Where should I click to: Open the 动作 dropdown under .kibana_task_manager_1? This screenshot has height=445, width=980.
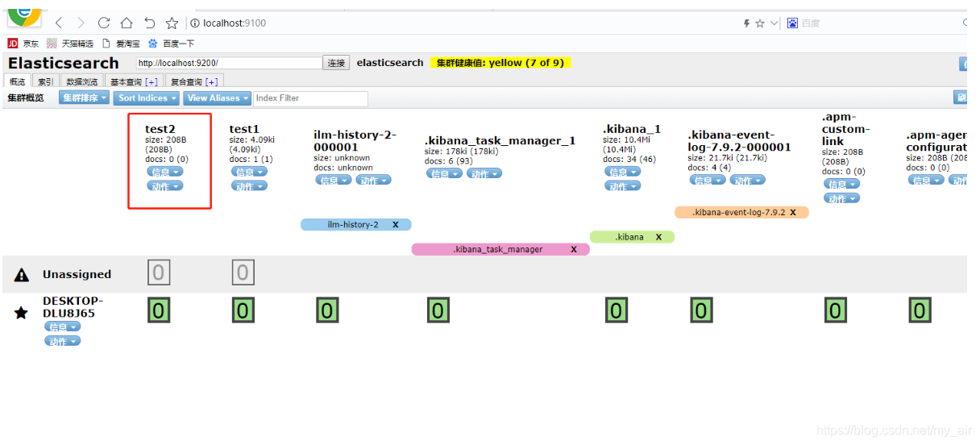(484, 173)
